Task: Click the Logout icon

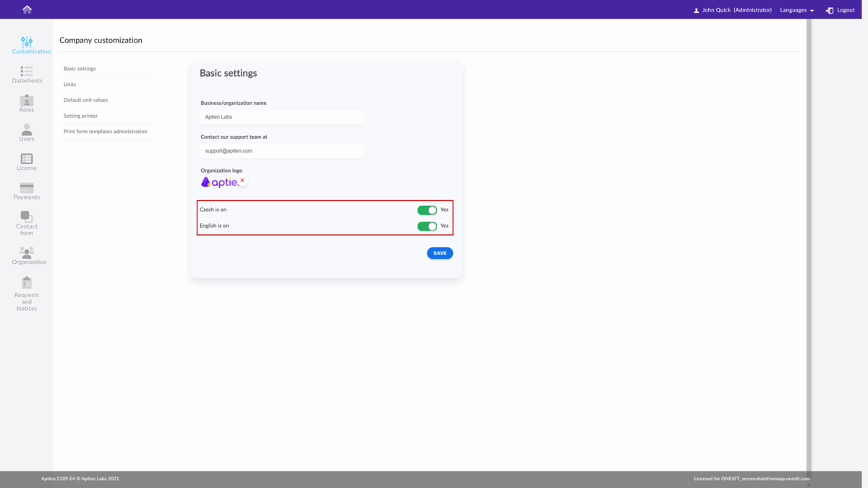Action: pyautogui.click(x=830, y=10)
